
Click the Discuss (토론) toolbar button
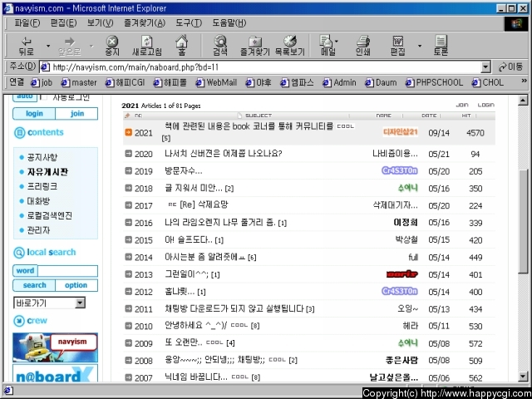click(x=441, y=46)
